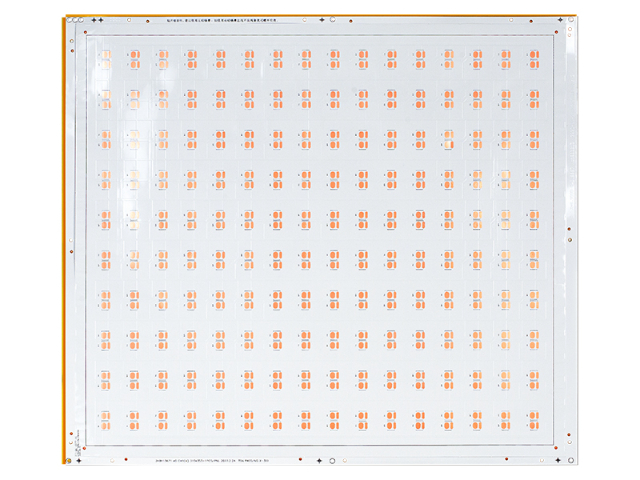Click the red dot on the right board edge
Viewport: 640px width, 480px height.
coord(569,240)
